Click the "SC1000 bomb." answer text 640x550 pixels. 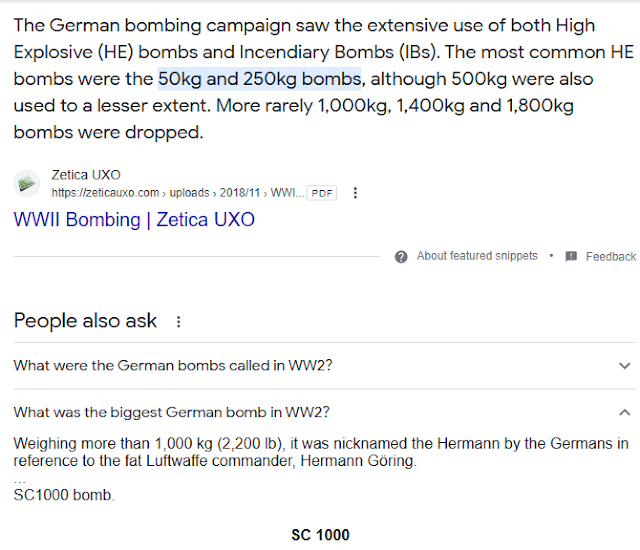tap(64, 495)
